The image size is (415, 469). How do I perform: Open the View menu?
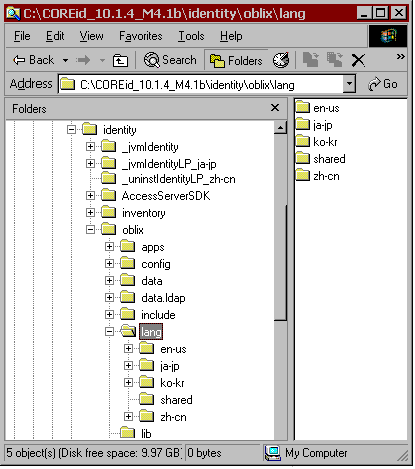[91, 36]
